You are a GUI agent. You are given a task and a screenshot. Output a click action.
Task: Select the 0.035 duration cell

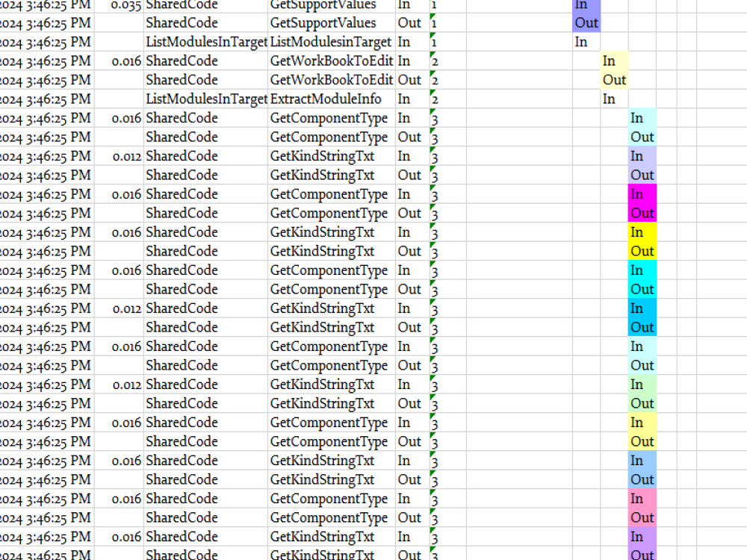click(x=119, y=5)
